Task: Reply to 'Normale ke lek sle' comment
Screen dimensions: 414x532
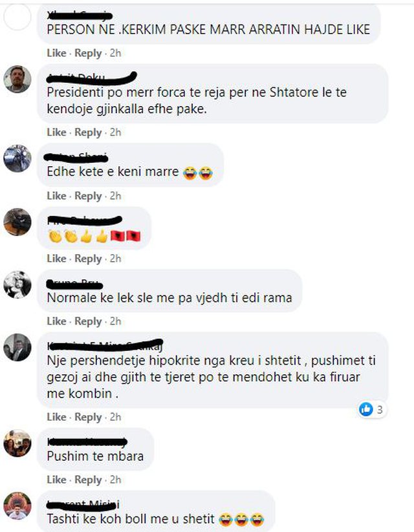Action: coord(88,321)
